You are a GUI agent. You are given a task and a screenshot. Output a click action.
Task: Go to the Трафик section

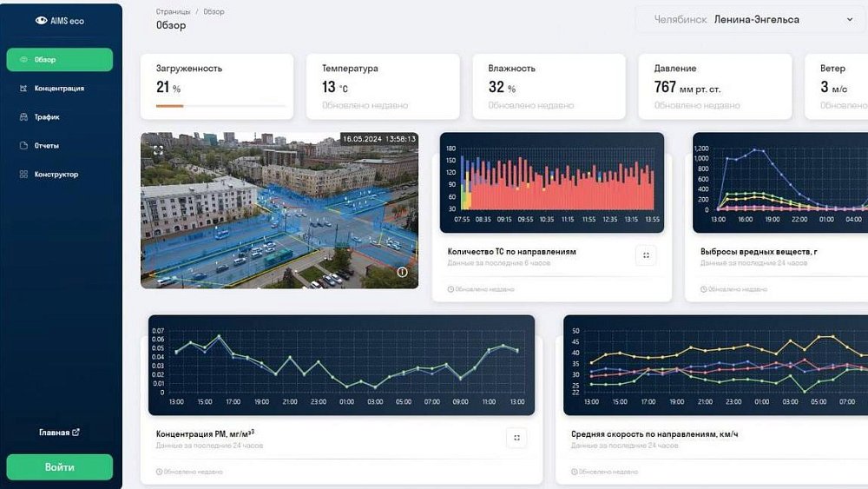point(47,117)
